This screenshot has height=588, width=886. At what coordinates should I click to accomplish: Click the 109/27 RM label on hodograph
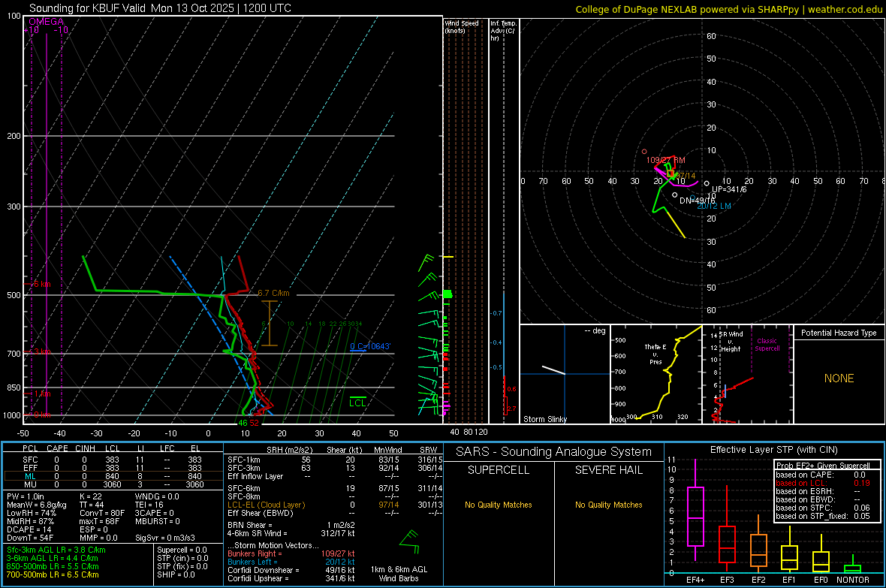point(666,160)
